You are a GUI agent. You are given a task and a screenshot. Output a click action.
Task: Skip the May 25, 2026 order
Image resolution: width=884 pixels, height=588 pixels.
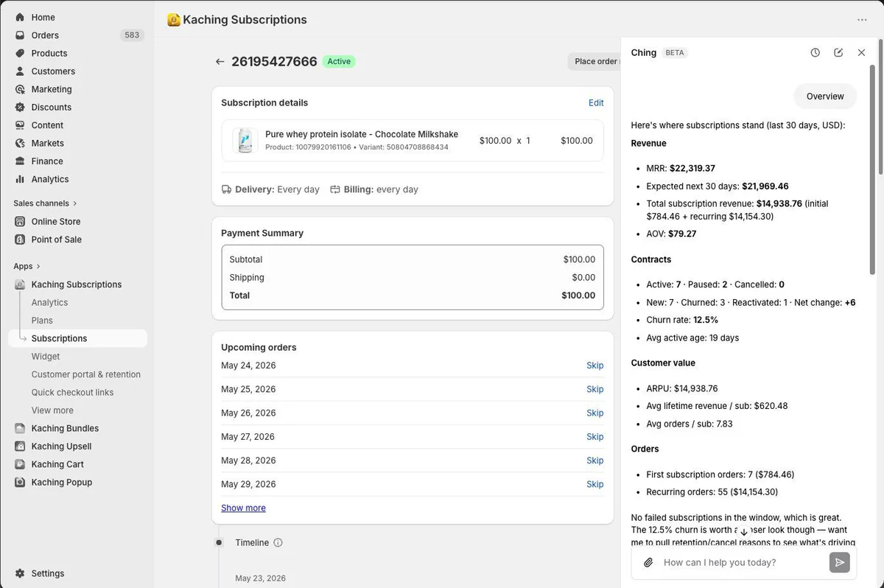coord(594,389)
